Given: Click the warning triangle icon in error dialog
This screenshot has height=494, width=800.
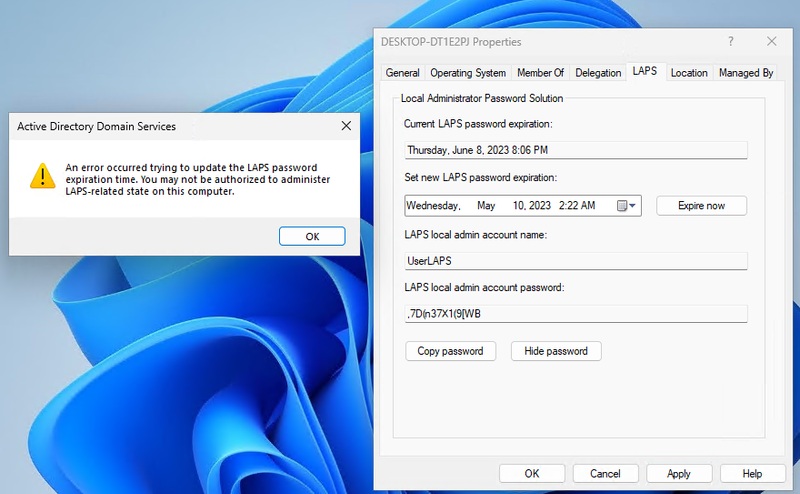Looking at the screenshot, I should [x=42, y=176].
